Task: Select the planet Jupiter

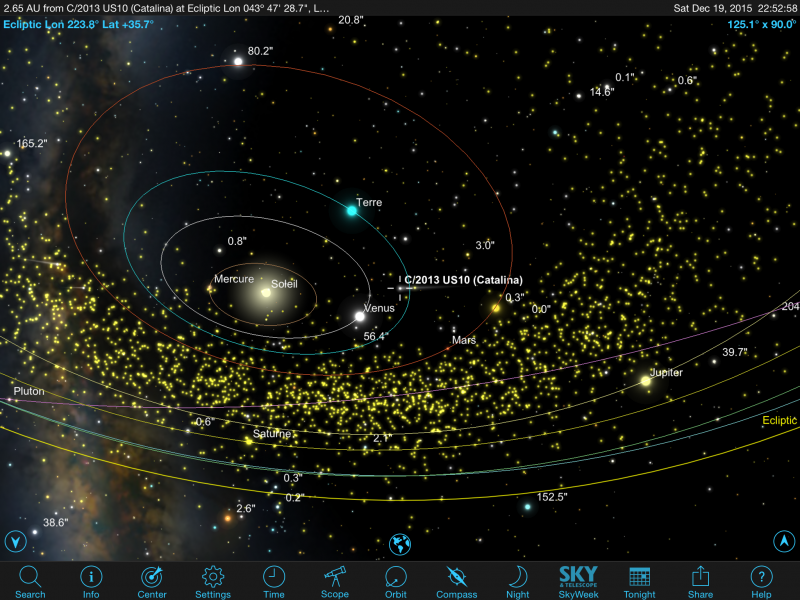Action: click(x=645, y=381)
